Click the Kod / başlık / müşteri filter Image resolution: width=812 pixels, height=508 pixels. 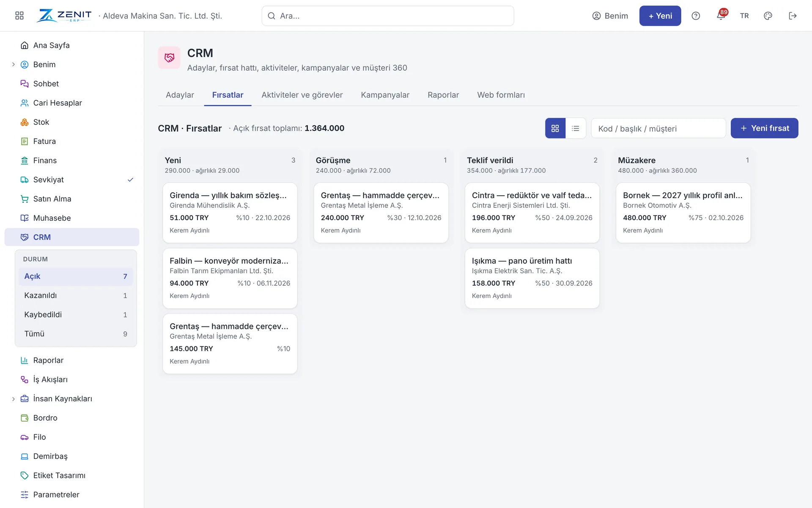[x=658, y=128]
